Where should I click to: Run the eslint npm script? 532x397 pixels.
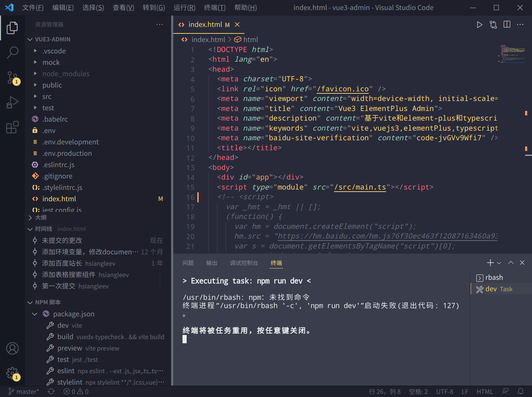click(98, 371)
